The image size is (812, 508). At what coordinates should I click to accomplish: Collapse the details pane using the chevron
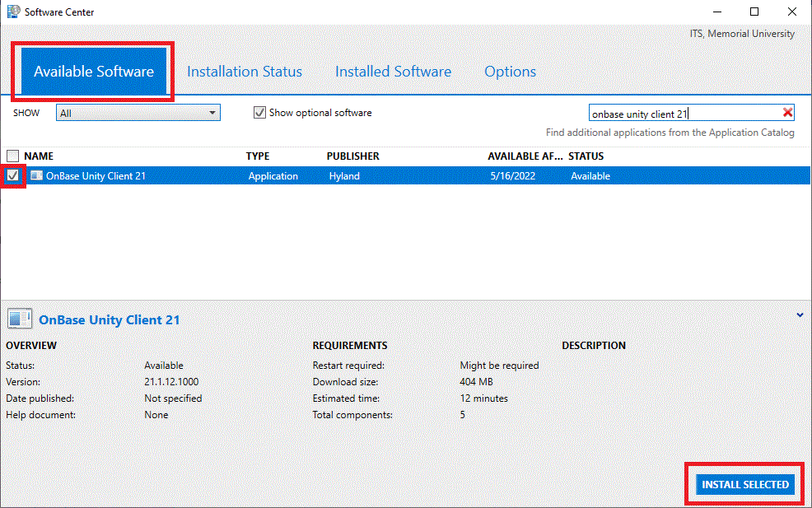click(x=800, y=315)
